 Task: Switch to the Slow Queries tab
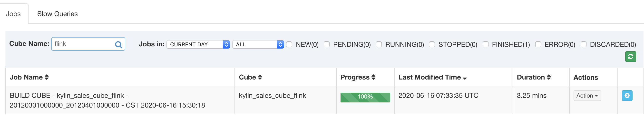click(57, 14)
